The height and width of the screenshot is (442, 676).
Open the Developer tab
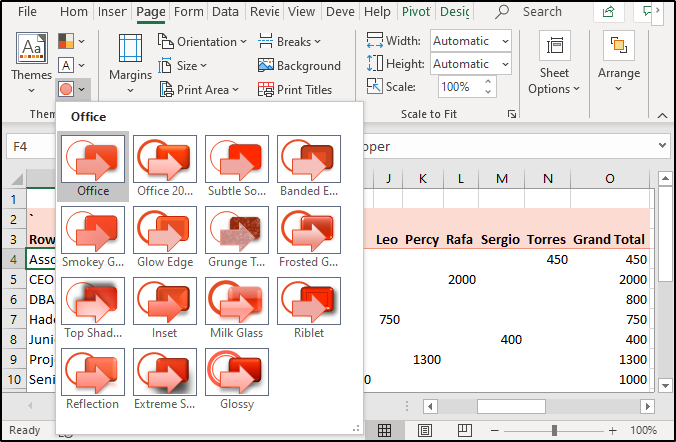pos(340,12)
